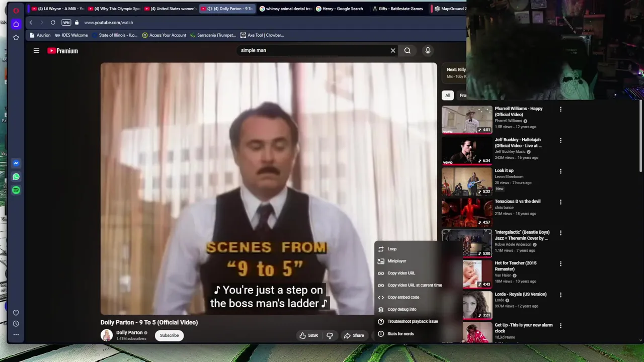The width and height of the screenshot is (644, 362).
Task: Toggle Loop in video context menu
Action: pos(418,249)
